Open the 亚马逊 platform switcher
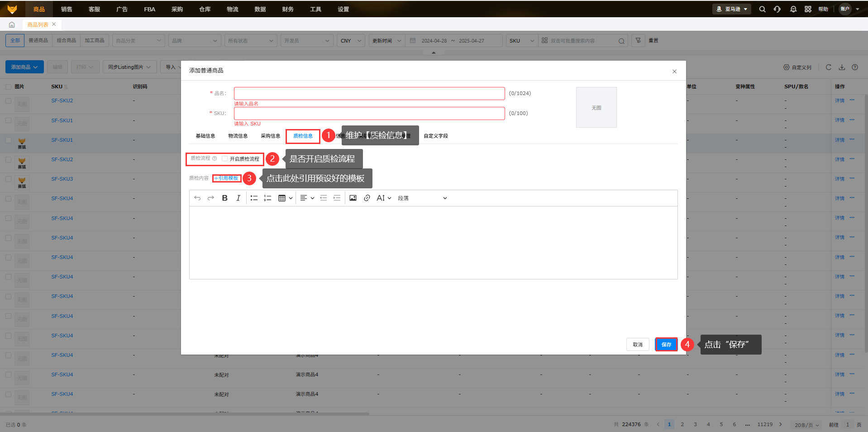Image resolution: width=868 pixels, height=432 pixels. click(732, 9)
